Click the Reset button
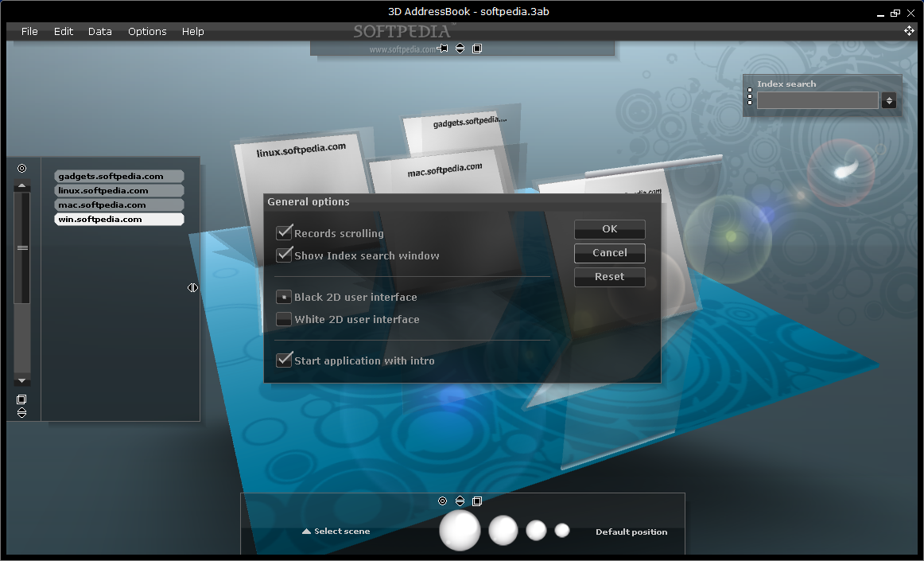This screenshot has width=924, height=561. click(610, 277)
